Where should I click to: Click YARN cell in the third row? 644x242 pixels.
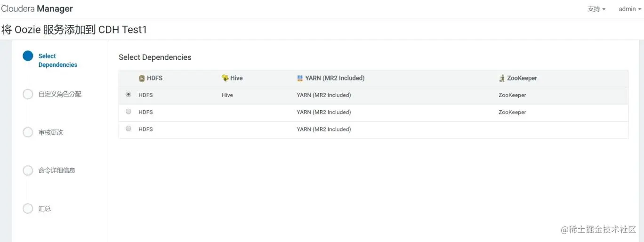pyautogui.click(x=324, y=129)
